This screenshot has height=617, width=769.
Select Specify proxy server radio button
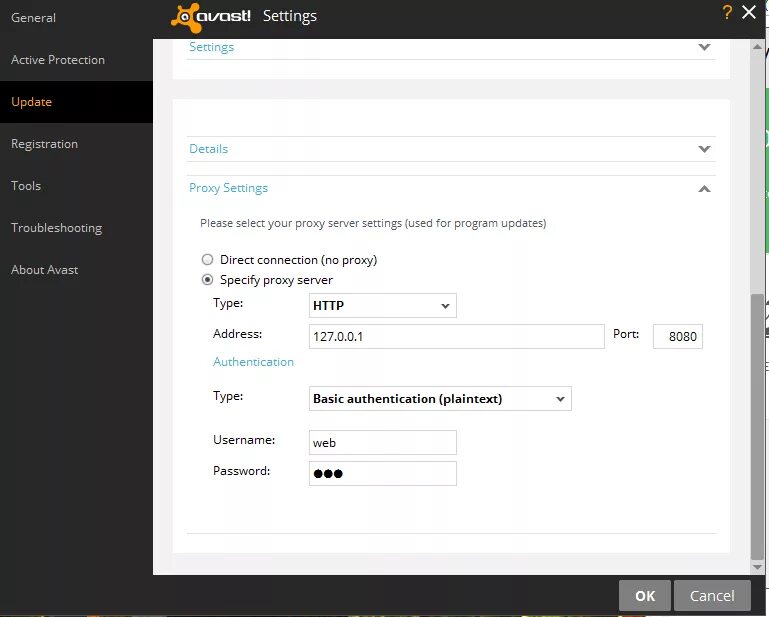point(207,280)
